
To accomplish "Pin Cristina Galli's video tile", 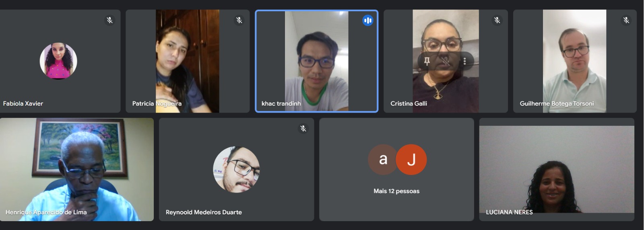I will 427,61.
